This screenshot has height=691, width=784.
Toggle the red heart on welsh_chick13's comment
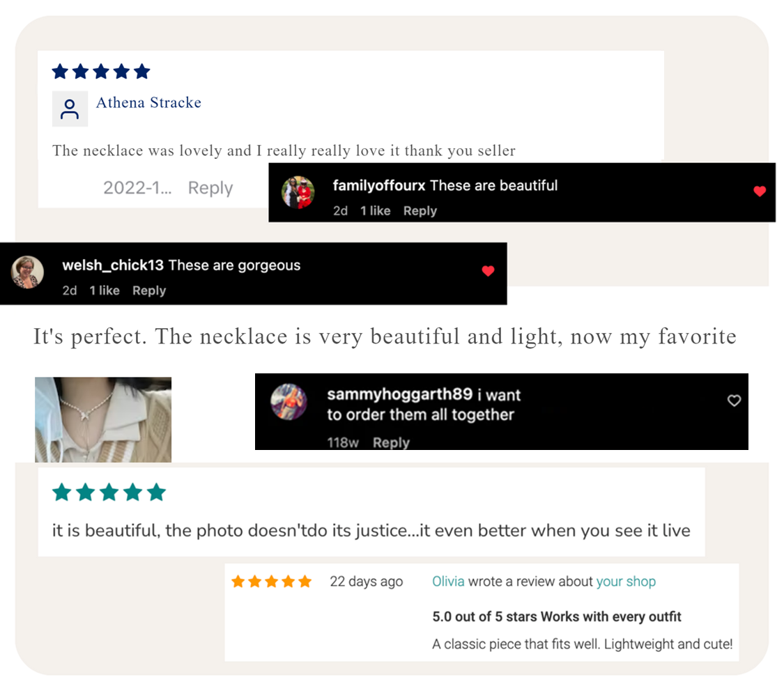pos(488,271)
